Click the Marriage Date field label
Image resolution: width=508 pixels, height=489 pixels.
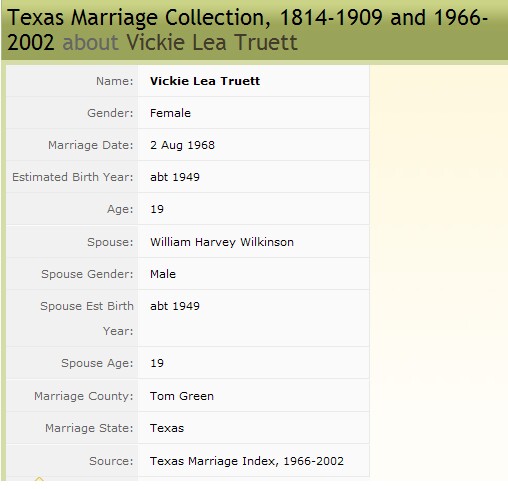(x=91, y=145)
